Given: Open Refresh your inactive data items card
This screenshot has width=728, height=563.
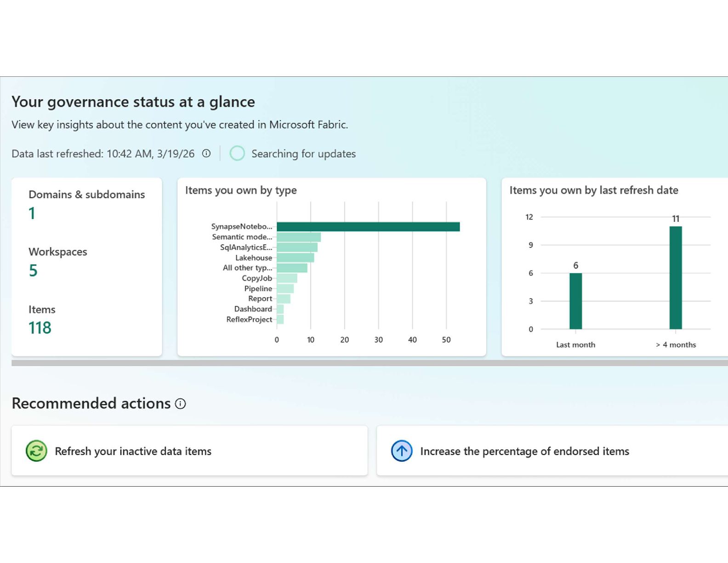Looking at the screenshot, I should click(189, 451).
